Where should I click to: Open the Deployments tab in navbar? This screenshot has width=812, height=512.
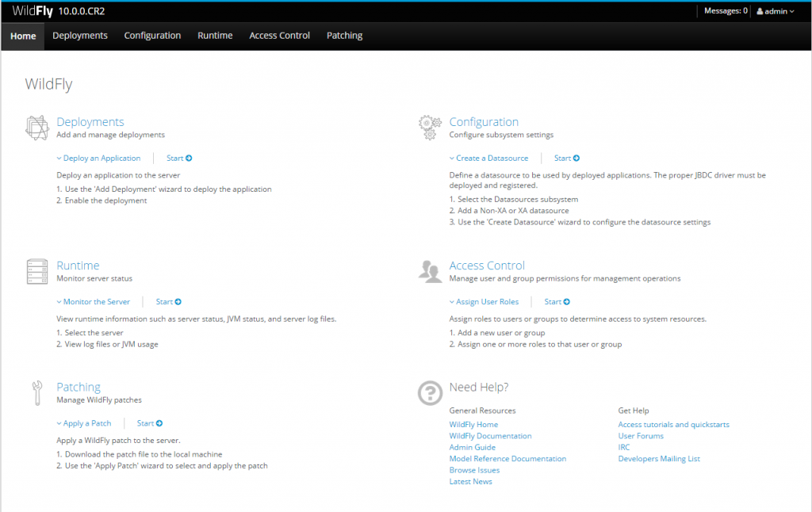[x=80, y=36]
